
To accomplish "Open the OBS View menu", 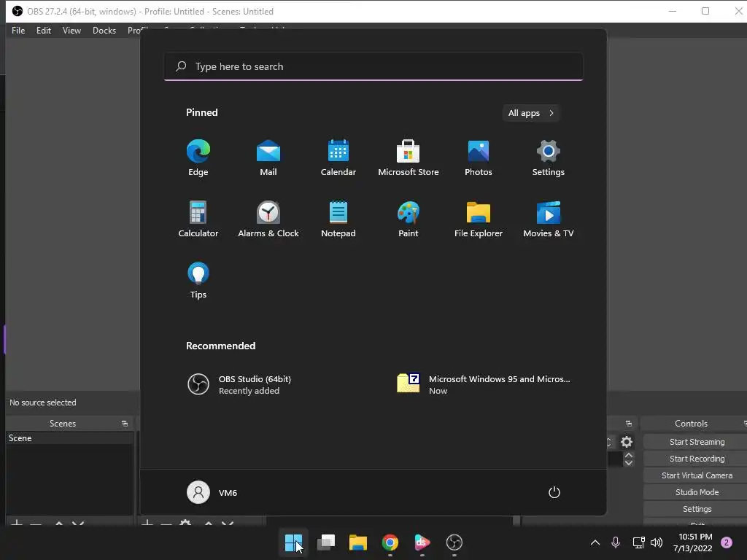I will point(71,31).
